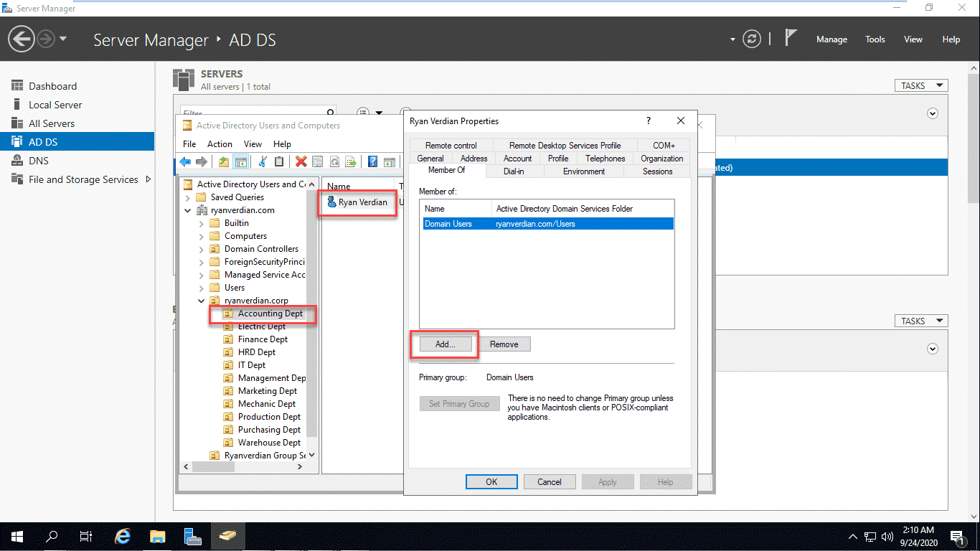Open the Action Center notification icon
This screenshot has height=551, width=980.
958,536
